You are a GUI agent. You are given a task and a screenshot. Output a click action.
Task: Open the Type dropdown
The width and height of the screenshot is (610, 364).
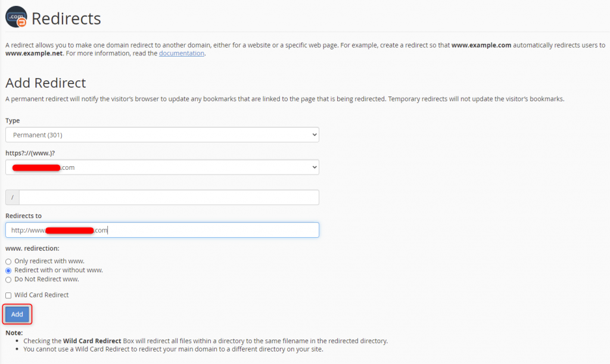162,134
